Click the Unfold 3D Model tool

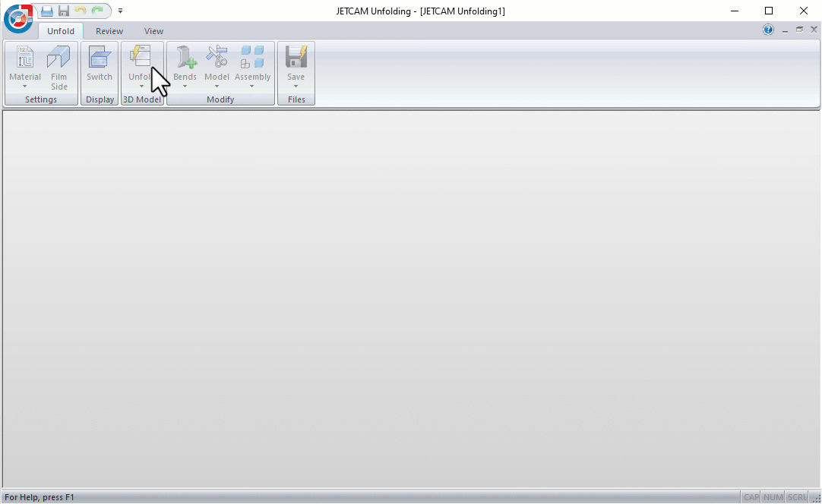coord(141,67)
